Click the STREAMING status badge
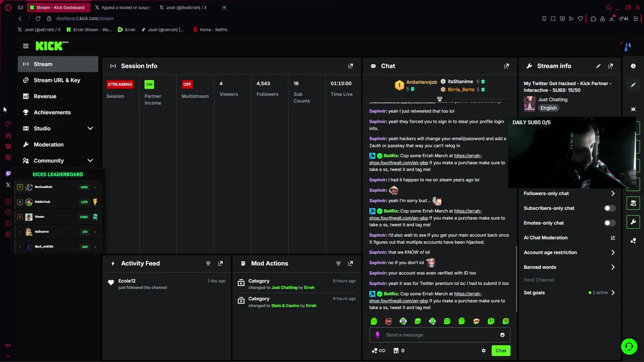Viewport: 644px width, 362px height. point(120,84)
